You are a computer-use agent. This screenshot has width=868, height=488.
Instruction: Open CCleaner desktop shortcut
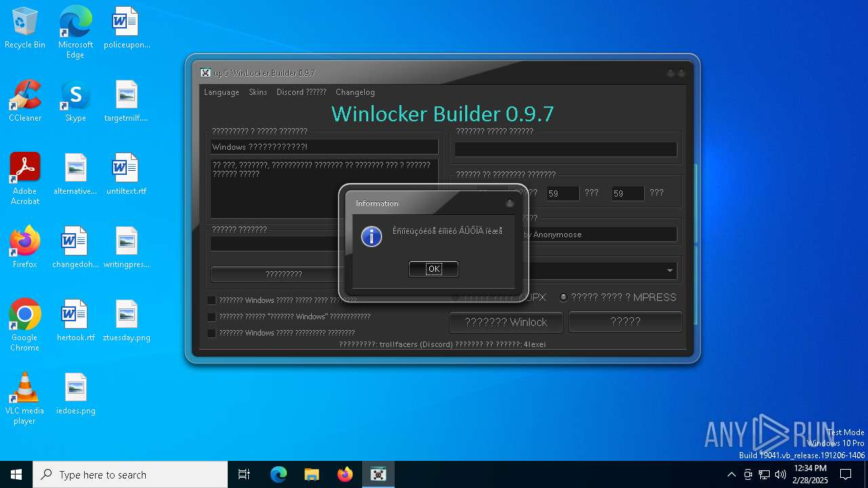(x=25, y=102)
